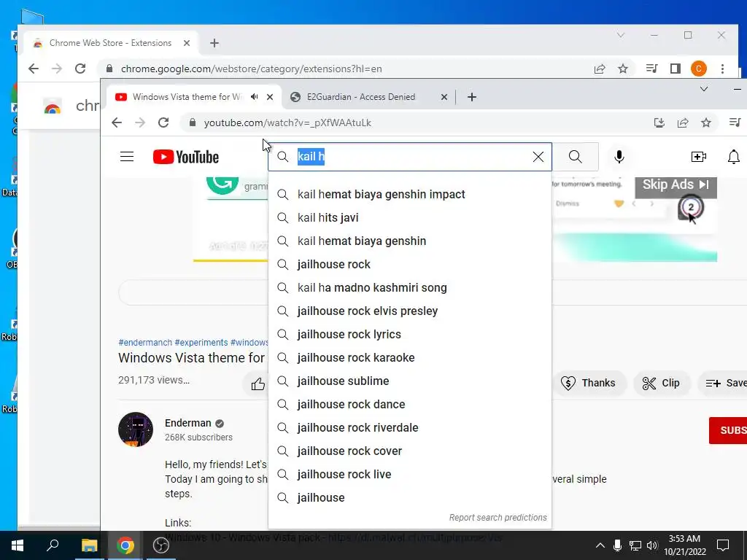Image resolution: width=747 pixels, height=560 pixels.
Task: Open the YouTube guide hamburger menu
Action: (127, 157)
